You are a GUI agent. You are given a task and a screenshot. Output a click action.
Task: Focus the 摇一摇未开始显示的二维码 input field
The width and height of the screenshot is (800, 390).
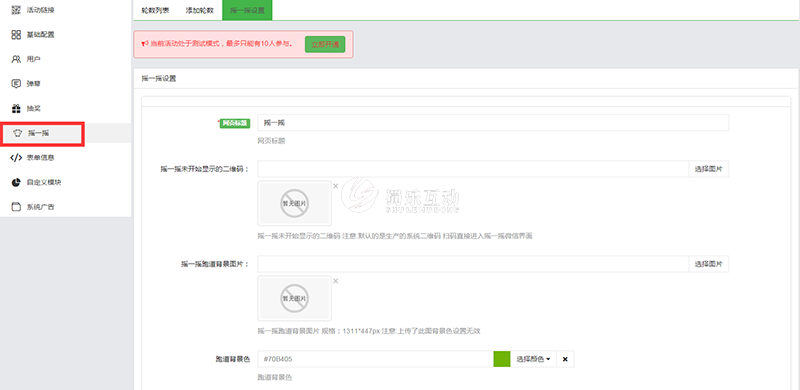473,169
